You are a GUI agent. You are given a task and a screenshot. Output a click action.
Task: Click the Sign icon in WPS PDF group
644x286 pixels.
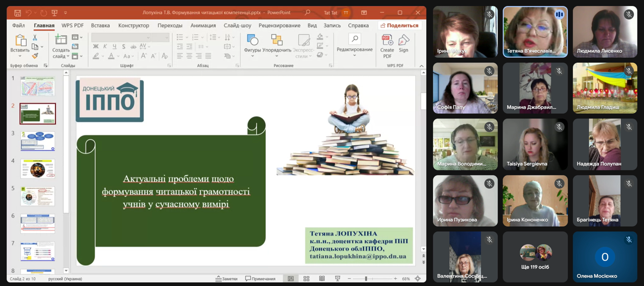click(x=404, y=40)
